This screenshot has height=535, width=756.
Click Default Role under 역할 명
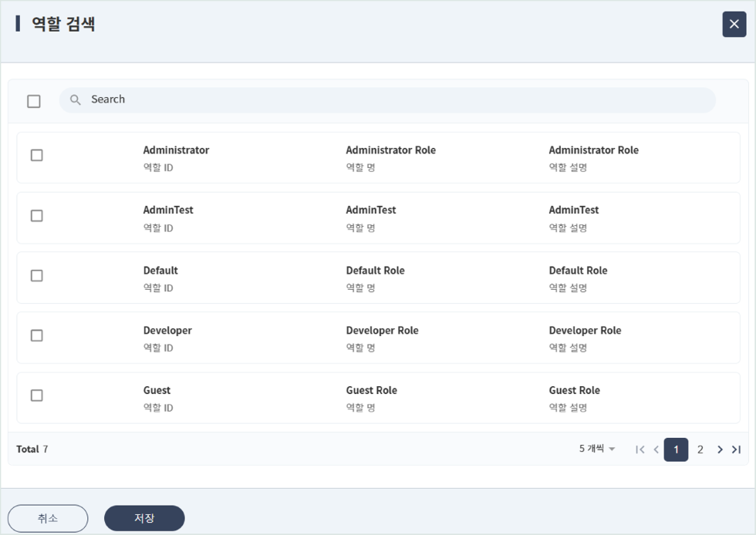(375, 271)
